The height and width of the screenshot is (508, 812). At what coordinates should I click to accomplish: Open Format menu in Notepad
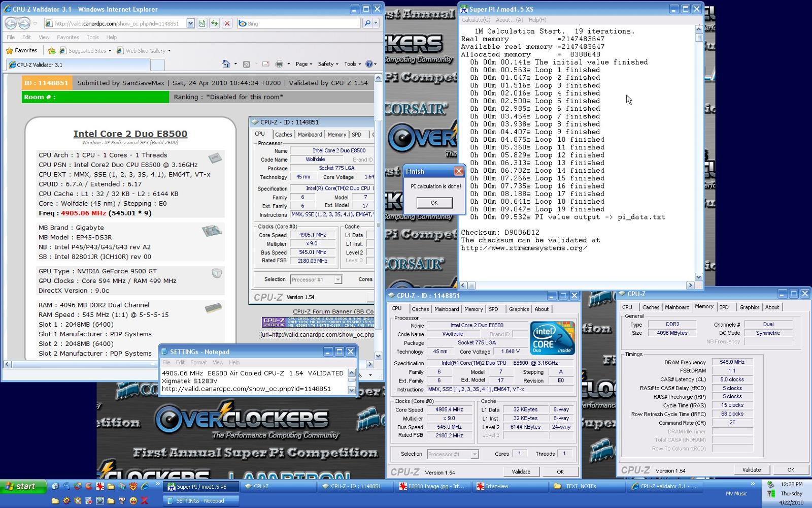(198, 362)
